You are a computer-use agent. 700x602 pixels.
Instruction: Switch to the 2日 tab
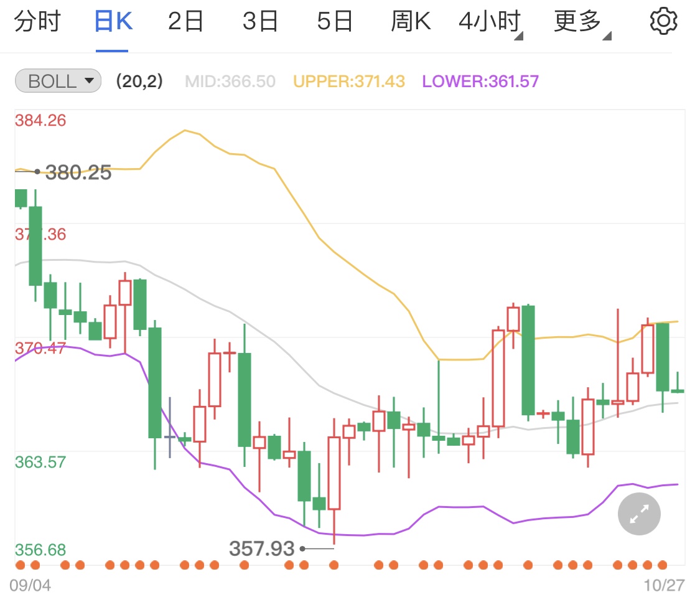pyautogui.click(x=185, y=21)
